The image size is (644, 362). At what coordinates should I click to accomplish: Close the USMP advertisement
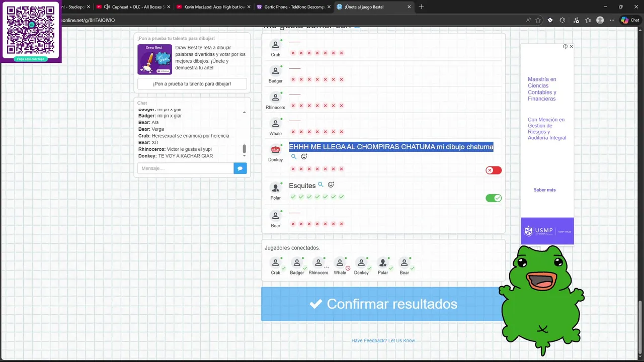click(x=571, y=46)
